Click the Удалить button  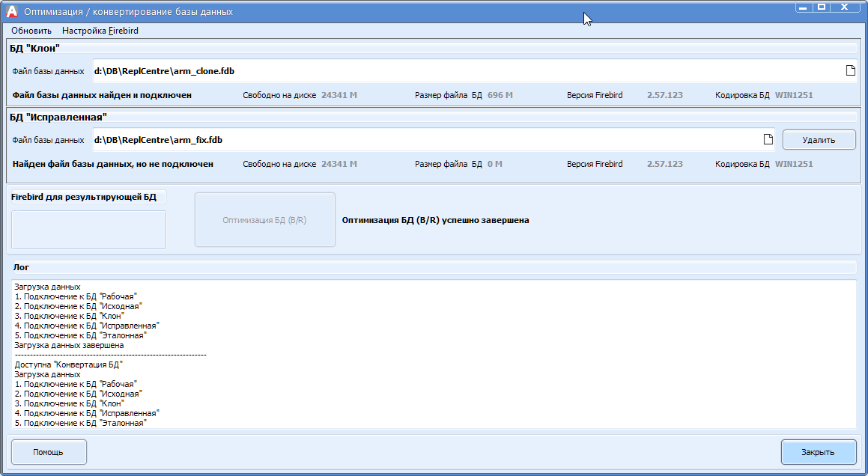click(x=819, y=139)
